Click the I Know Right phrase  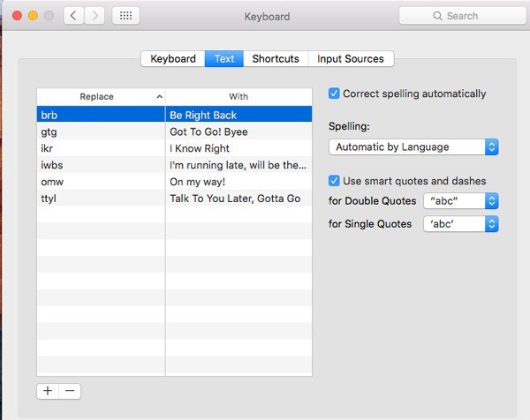tap(200, 148)
